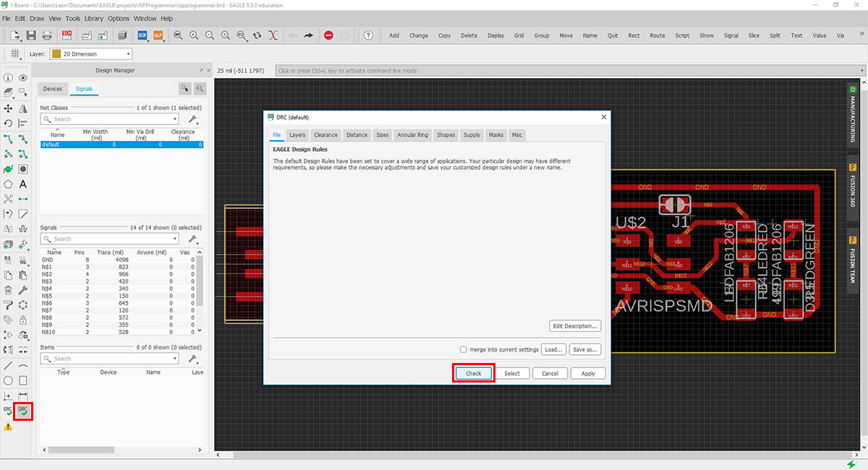Image resolution: width=868 pixels, height=470 pixels.
Task: Run a script with SCR icon
Action: [x=142, y=35]
